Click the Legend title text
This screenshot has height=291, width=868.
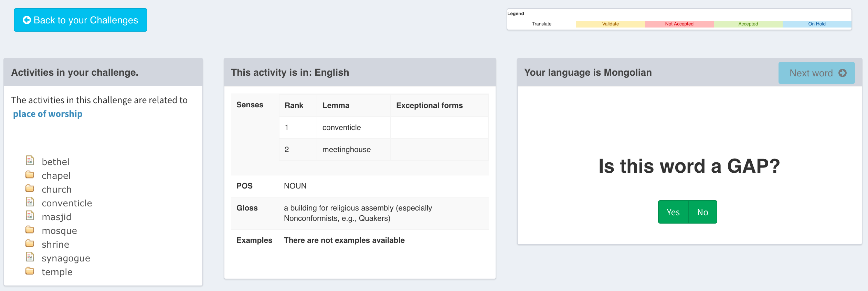(x=516, y=13)
